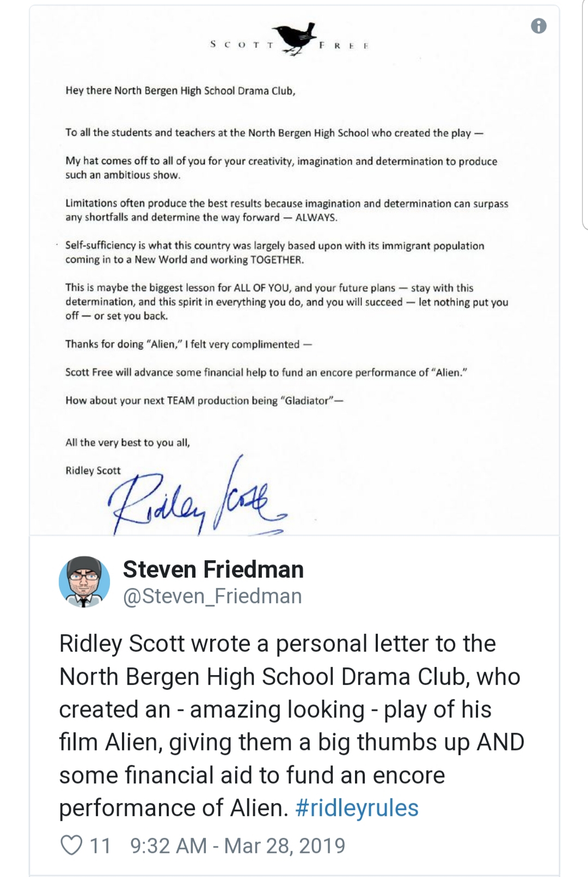The width and height of the screenshot is (588, 877).
Task: Open the @Steven_Friedman handle link
Action: (x=212, y=596)
